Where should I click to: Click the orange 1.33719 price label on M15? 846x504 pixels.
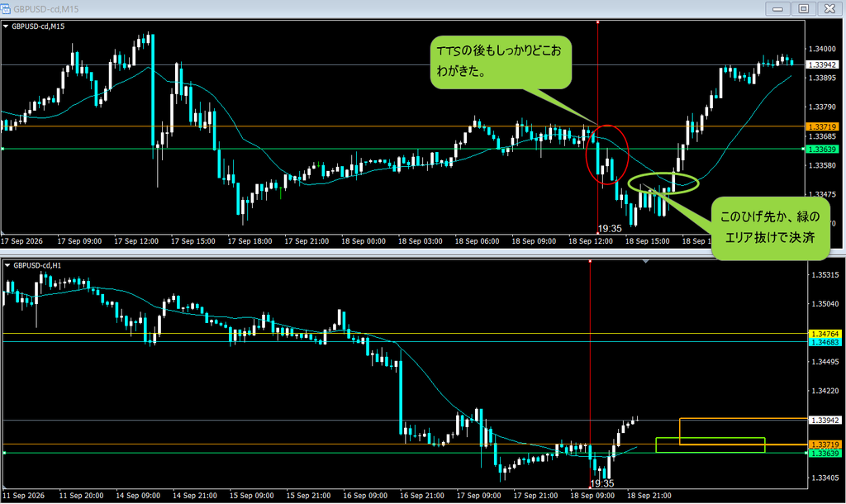click(822, 126)
